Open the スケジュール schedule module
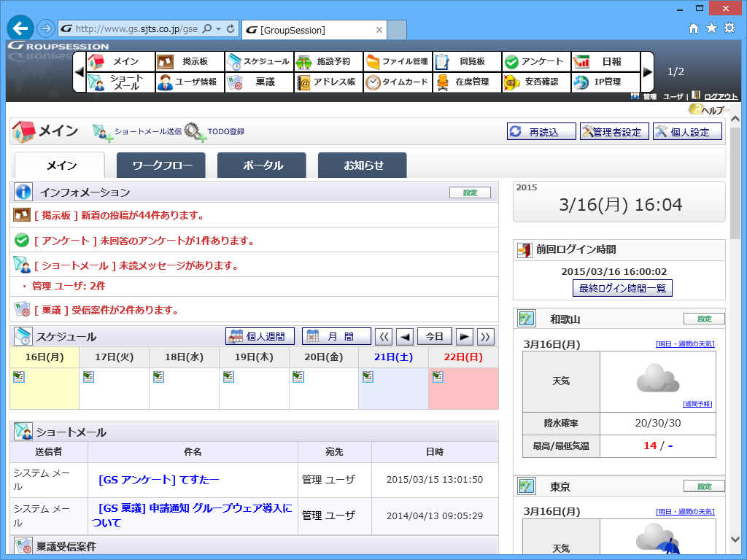747x560 pixels. click(260, 61)
